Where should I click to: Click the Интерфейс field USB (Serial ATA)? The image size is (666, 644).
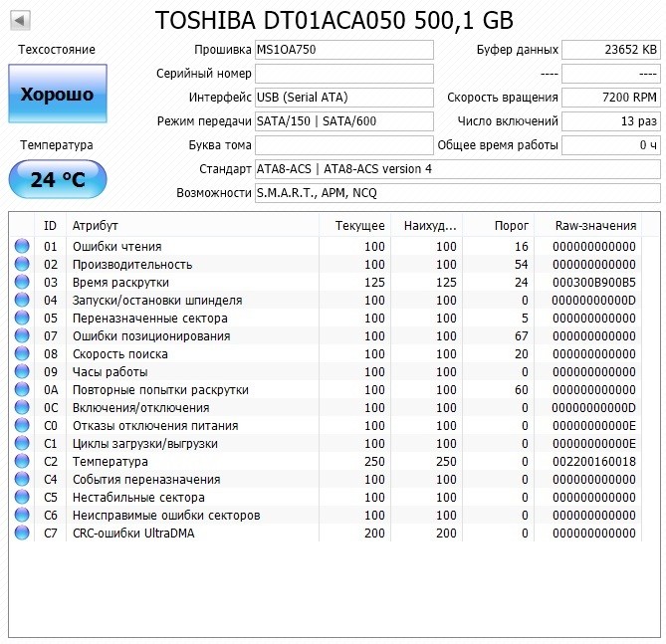point(344,98)
